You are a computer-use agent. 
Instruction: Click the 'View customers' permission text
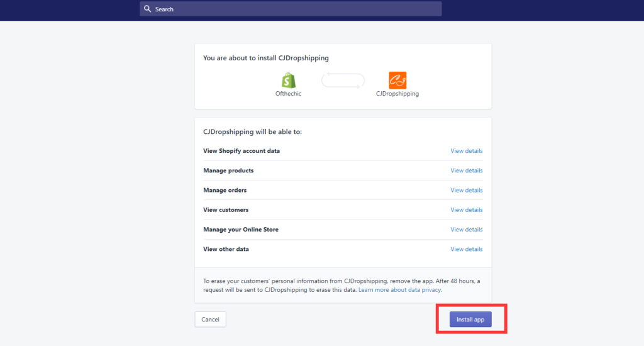[226, 210]
